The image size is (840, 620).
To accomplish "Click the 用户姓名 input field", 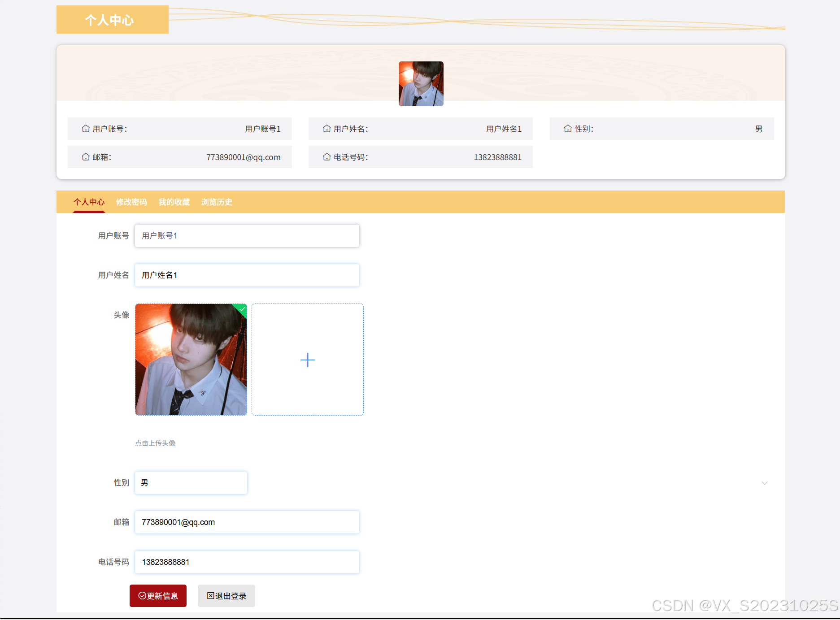I will pyautogui.click(x=247, y=275).
